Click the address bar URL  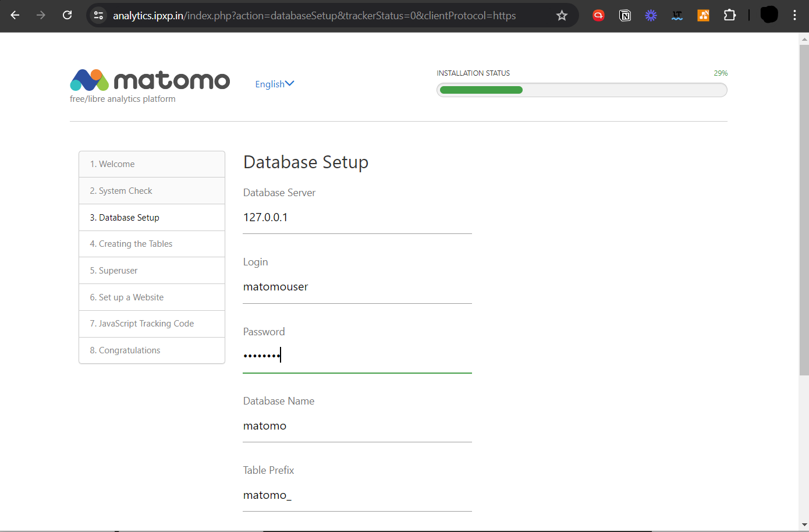click(x=314, y=16)
